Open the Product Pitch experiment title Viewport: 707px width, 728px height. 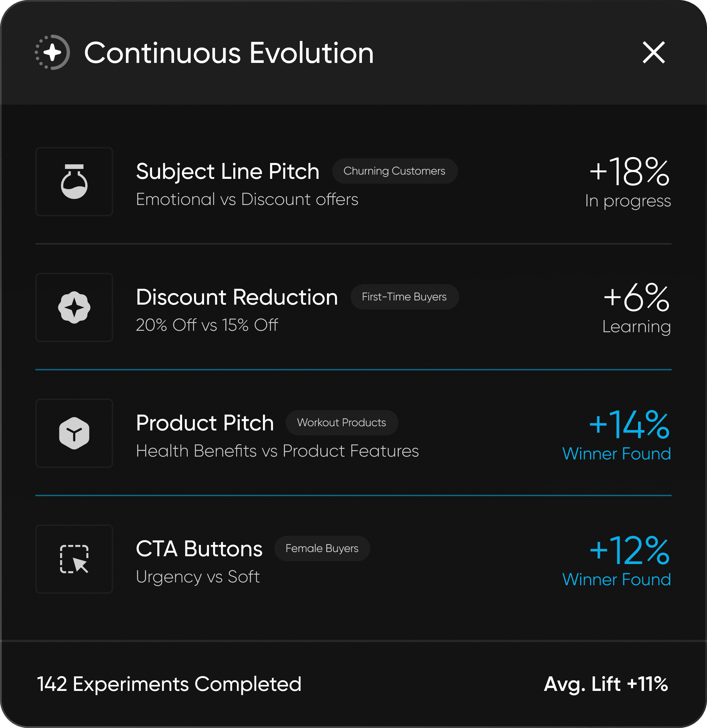coord(205,423)
